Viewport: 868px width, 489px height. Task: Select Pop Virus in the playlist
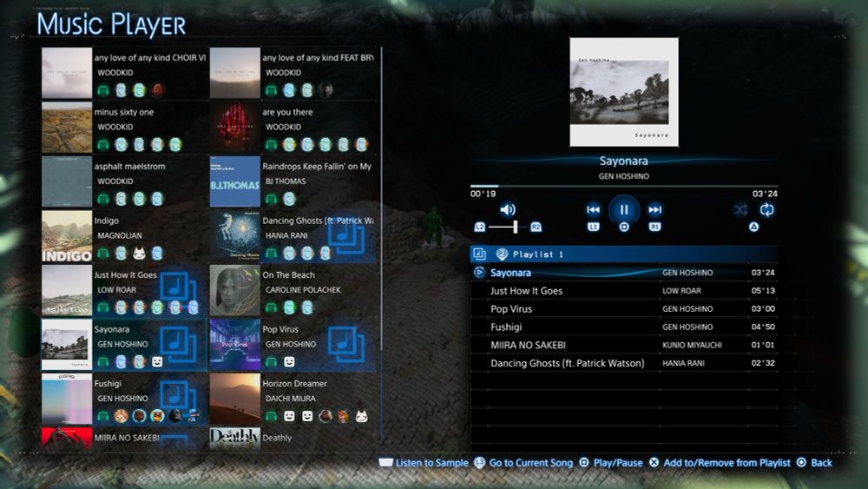(x=624, y=309)
